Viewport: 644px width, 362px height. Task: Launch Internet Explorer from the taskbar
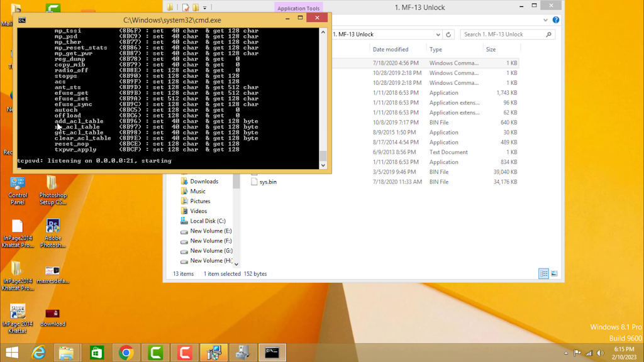tap(38, 353)
